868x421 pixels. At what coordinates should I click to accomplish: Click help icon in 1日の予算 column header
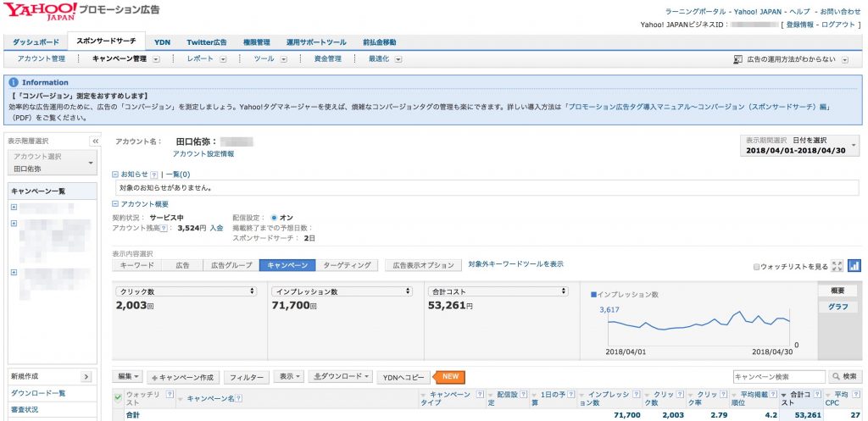[570, 395]
